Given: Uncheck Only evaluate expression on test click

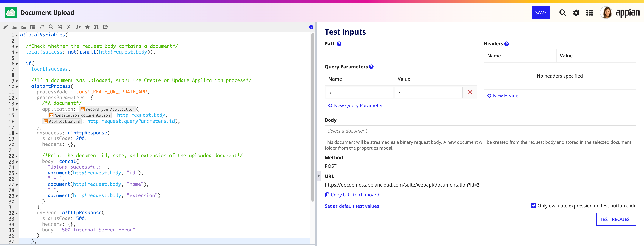Looking at the screenshot, I should click(x=533, y=206).
